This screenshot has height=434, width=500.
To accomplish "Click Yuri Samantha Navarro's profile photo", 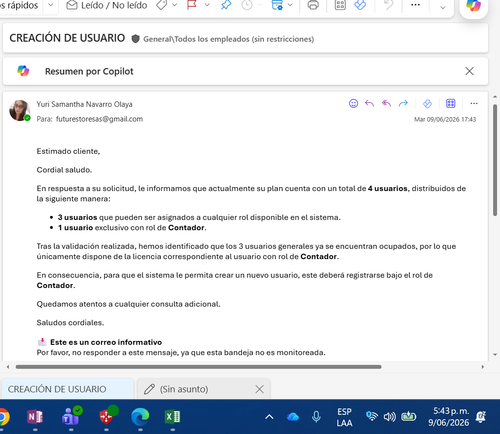I will (x=20, y=110).
